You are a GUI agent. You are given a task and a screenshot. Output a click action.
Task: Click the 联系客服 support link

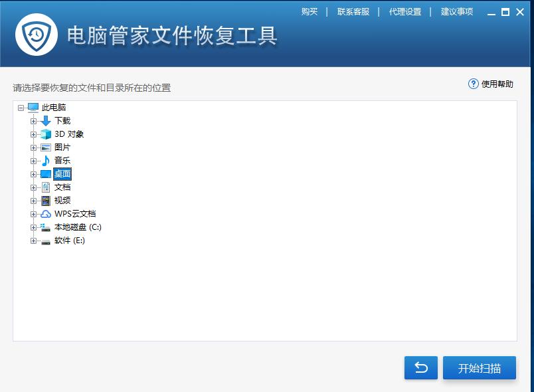tap(353, 11)
